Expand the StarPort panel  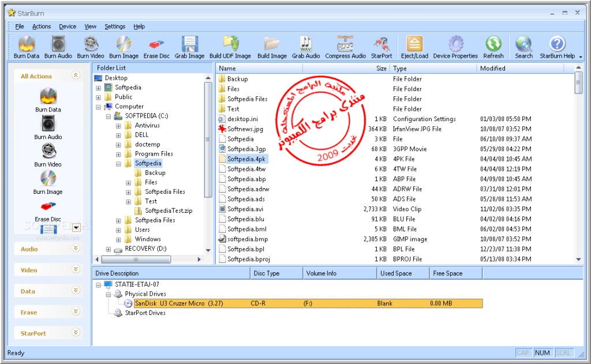76,333
